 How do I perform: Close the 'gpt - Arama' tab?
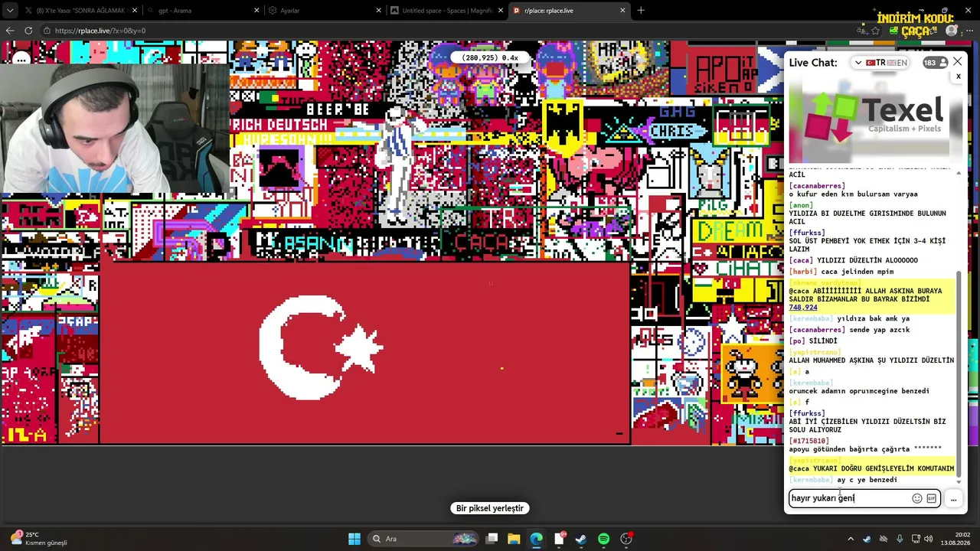coord(256,11)
